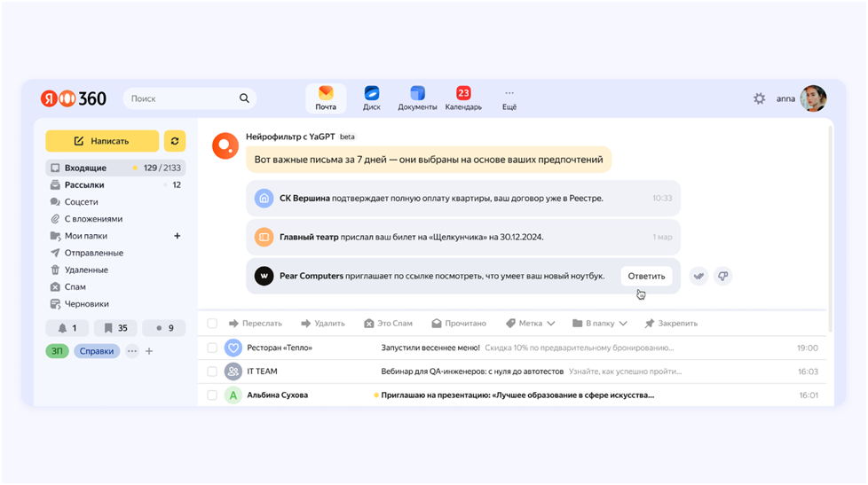Dislike the Pear Computers suggestion
868x485 pixels.
click(x=723, y=276)
